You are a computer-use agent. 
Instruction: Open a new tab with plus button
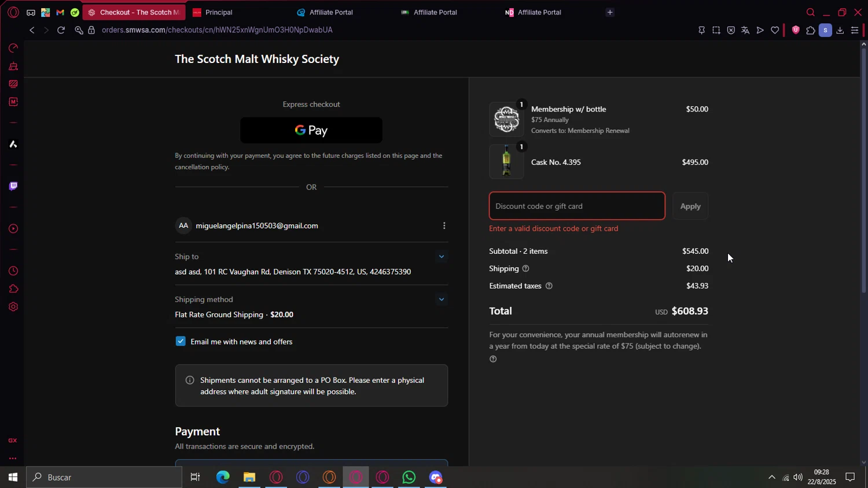[610, 12]
